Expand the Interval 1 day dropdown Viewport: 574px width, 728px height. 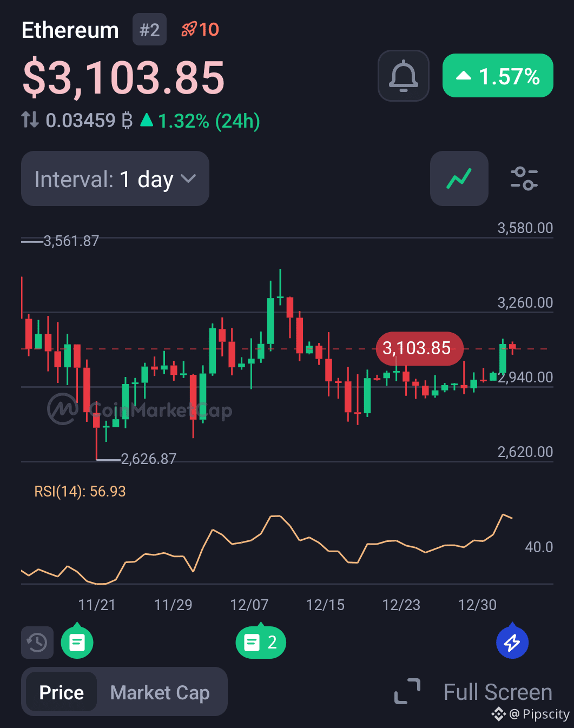coord(115,178)
